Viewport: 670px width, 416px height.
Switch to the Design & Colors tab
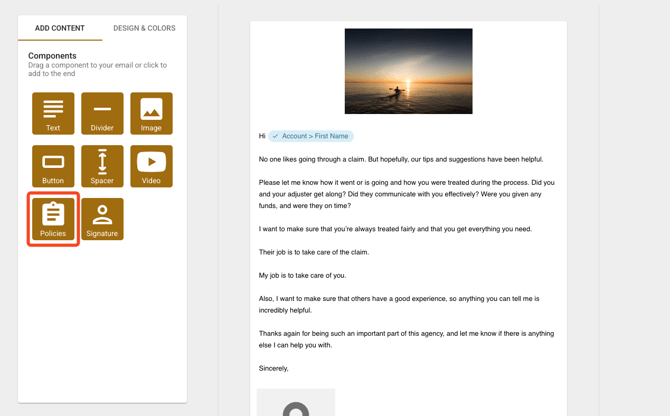click(144, 28)
